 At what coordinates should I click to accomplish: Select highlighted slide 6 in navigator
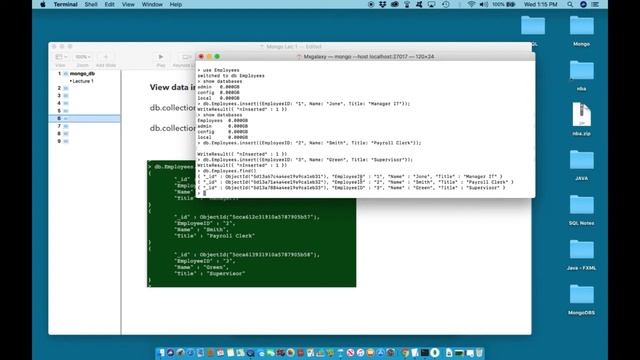tap(84, 118)
